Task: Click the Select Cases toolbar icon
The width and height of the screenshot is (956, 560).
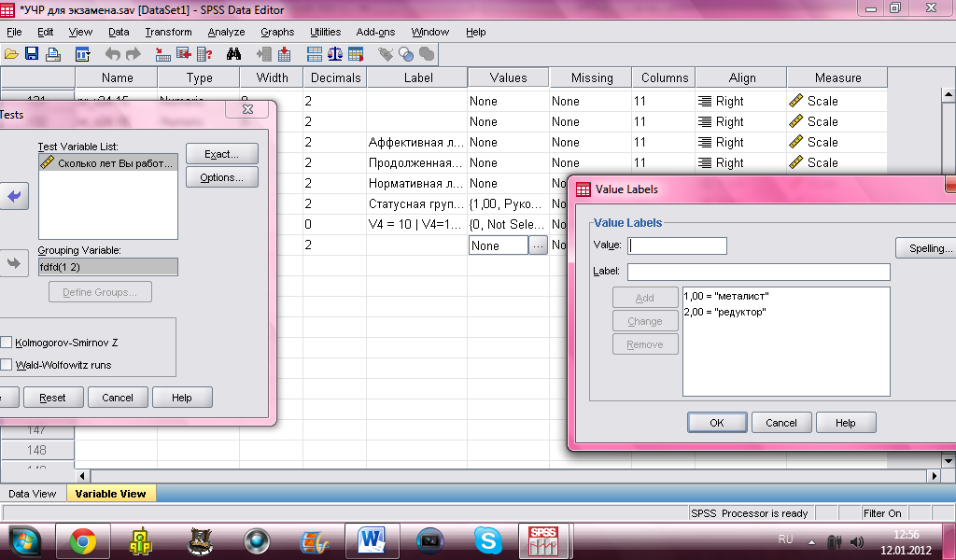Action: pyautogui.click(x=356, y=54)
